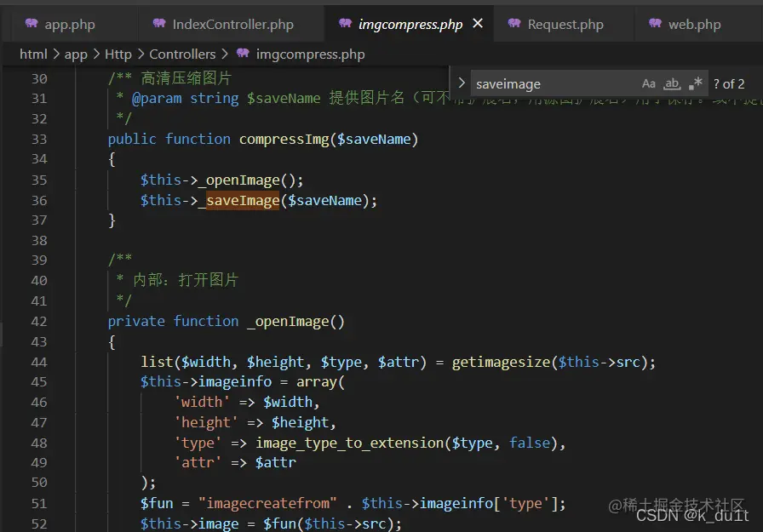The width and height of the screenshot is (763, 532).
Task: Click PHP icon on web.php tab
Action: pos(655,23)
